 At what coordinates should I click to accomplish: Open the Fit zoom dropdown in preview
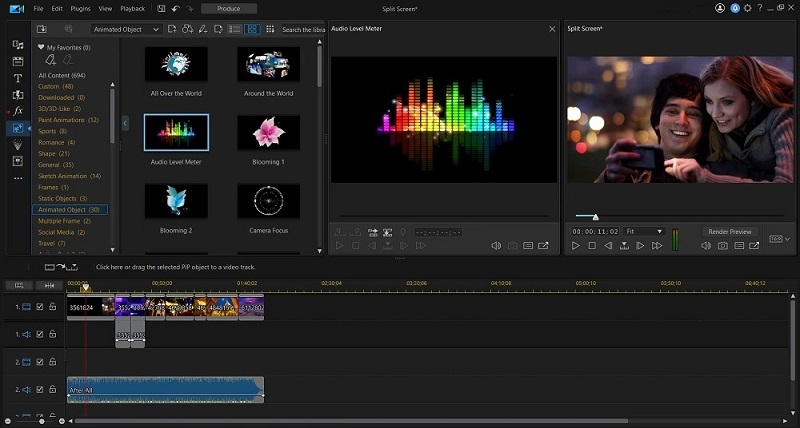(x=645, y=231)
